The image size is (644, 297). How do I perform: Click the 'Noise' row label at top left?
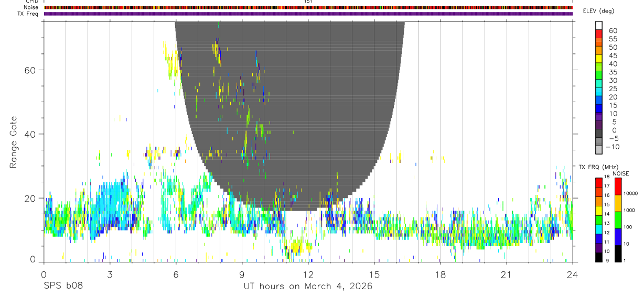tap(32, 7)
